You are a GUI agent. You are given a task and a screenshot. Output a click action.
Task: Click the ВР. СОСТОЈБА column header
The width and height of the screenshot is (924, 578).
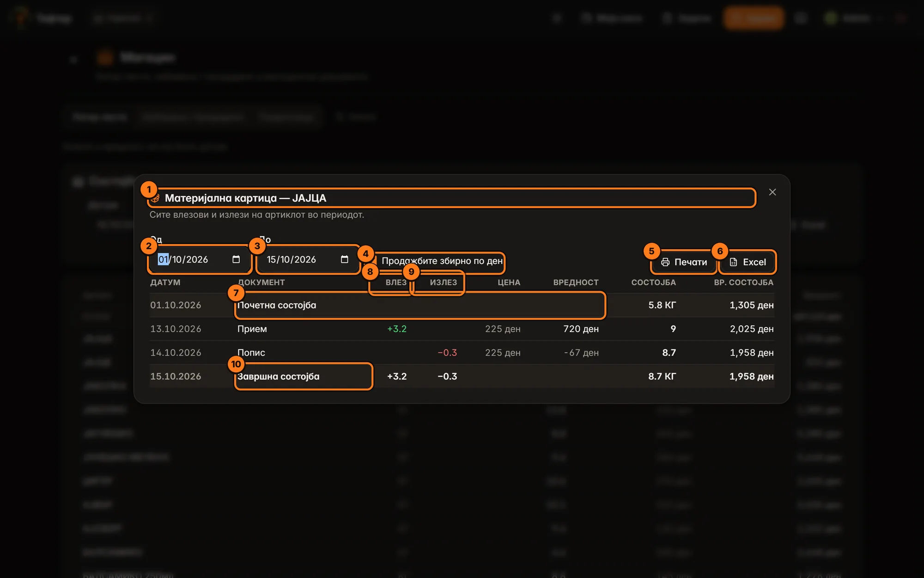743,283
